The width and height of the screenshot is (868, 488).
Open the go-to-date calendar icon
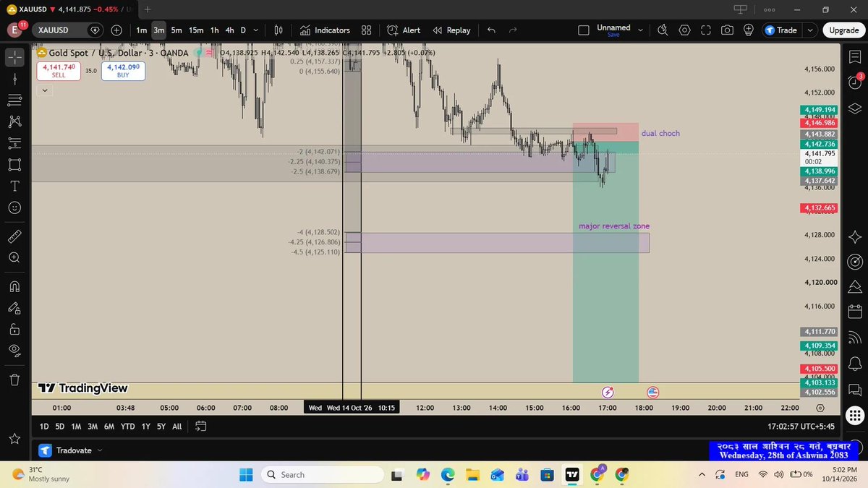[x=201, y=427]
